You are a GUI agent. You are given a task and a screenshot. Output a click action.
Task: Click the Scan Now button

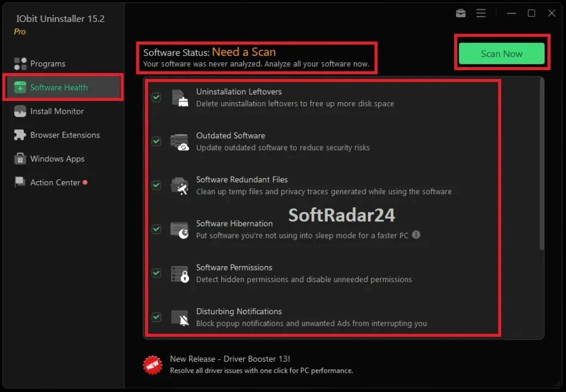(501, 54)
